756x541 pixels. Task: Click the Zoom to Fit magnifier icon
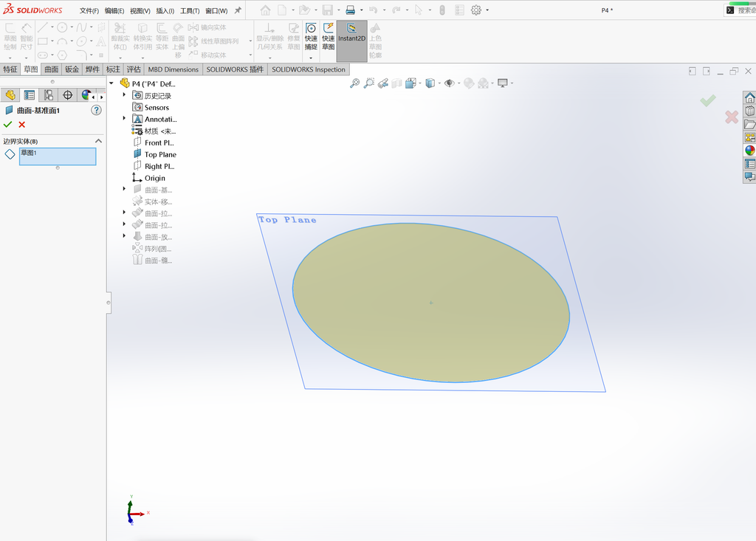[354, 83]
